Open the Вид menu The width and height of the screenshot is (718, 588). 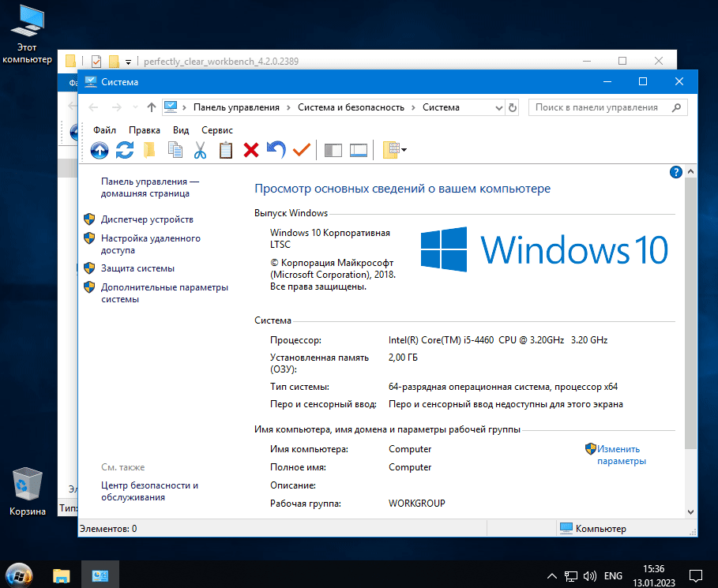coord(181,130)
